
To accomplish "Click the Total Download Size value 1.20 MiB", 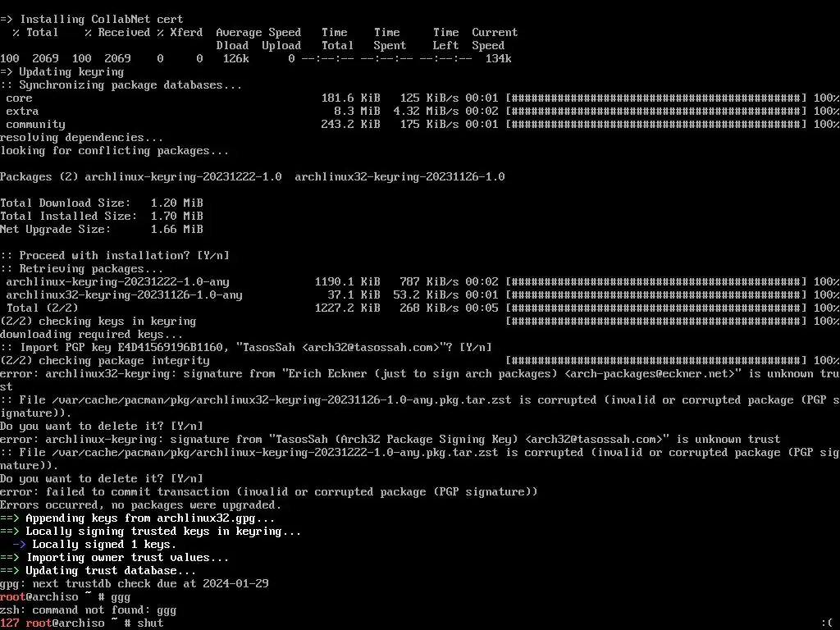I will (177, 203).
